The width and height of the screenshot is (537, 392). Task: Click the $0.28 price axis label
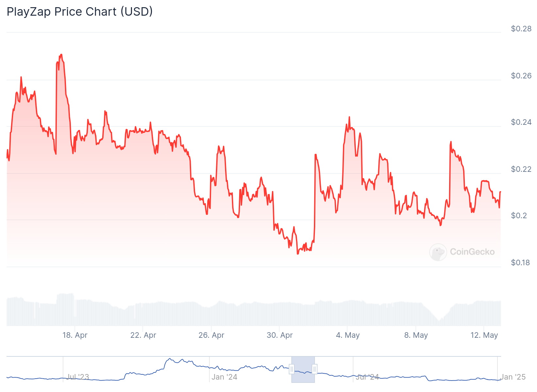tap(521, 29)
